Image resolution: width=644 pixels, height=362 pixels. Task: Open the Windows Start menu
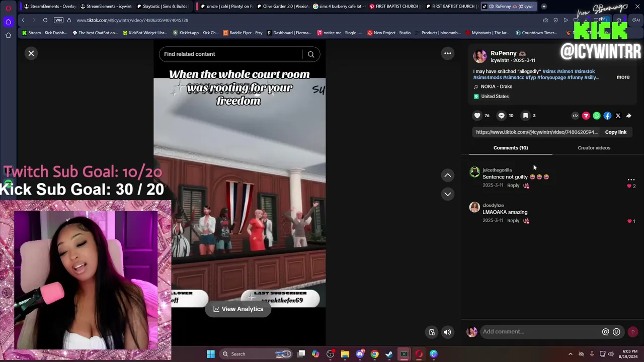coord(211,354)
